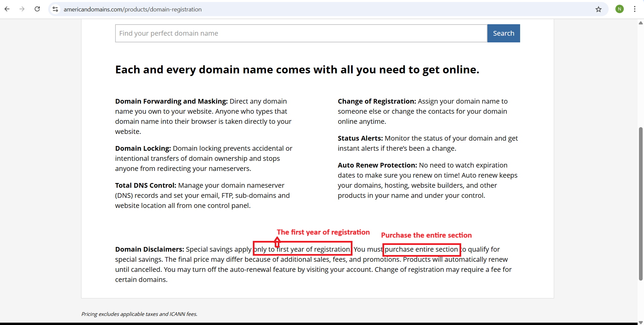Focus the 'Find your perfect domain name' field
This screenshot has height=325, width=644.
pos(301,33)
